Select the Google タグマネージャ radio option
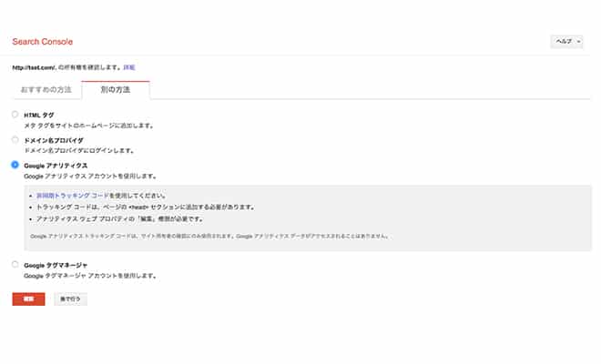Viewport: 601px width, 364px height. pyautogui.click(x=15, y=265)
